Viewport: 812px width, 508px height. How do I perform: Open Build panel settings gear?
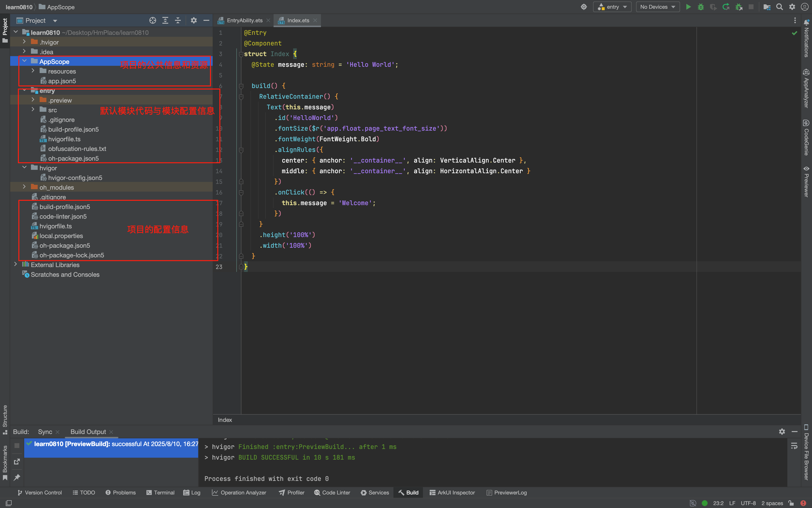(782, 432)
